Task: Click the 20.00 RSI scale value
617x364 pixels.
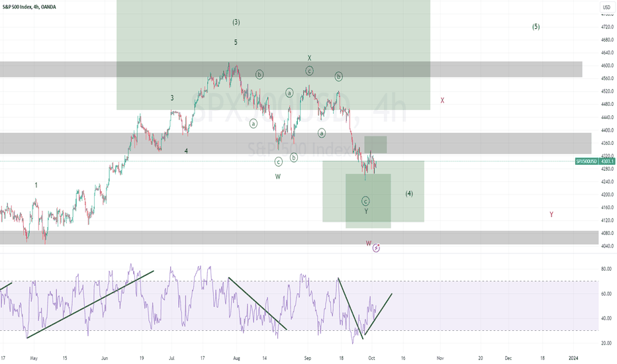Action: [608, 343]
